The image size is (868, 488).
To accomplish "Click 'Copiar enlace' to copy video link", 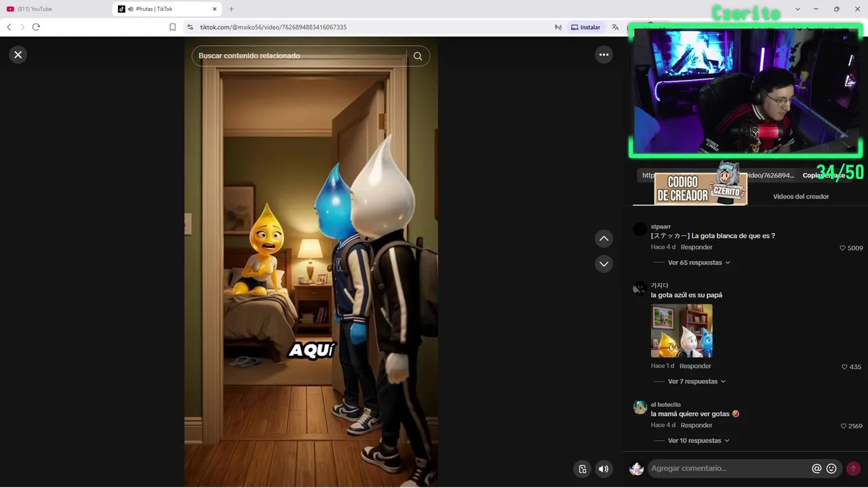I will 823,176.
